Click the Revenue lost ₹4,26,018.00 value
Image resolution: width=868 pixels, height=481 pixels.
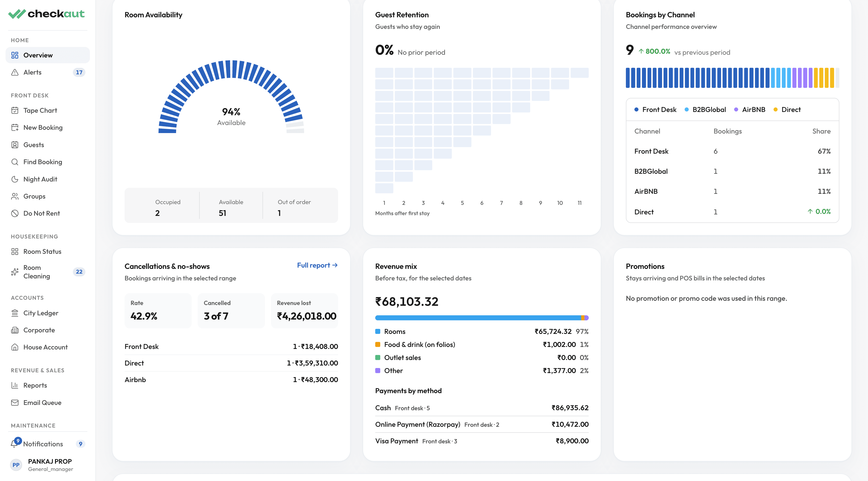click(307, 316)
